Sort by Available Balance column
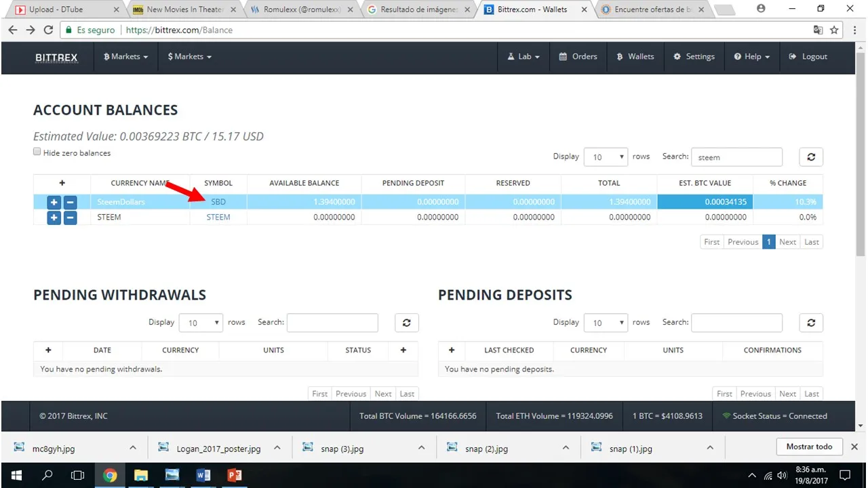The height and width of the screenshot is (488, 868). point(304,183)
